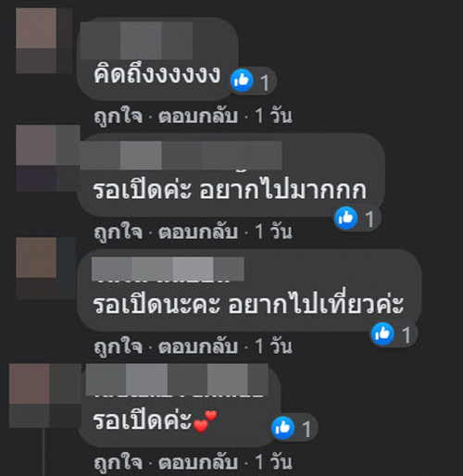Click the 1 วัน timestamp under last comment
This screenshot has height=476, width=463.
[x=273, y=462]
